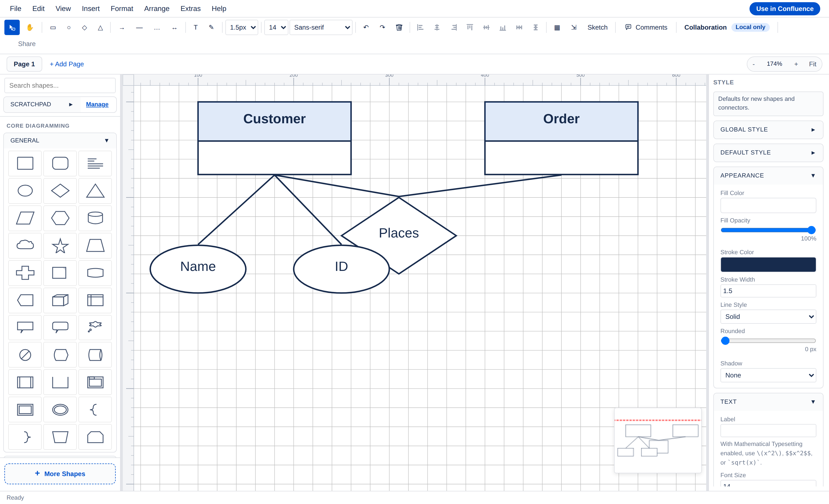
Task: Activate the hand pan tool
Action: (30, 28)
